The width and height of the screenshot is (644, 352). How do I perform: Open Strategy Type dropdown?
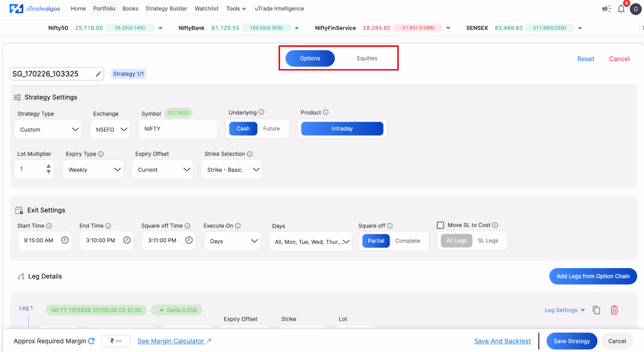click(48, 129)
